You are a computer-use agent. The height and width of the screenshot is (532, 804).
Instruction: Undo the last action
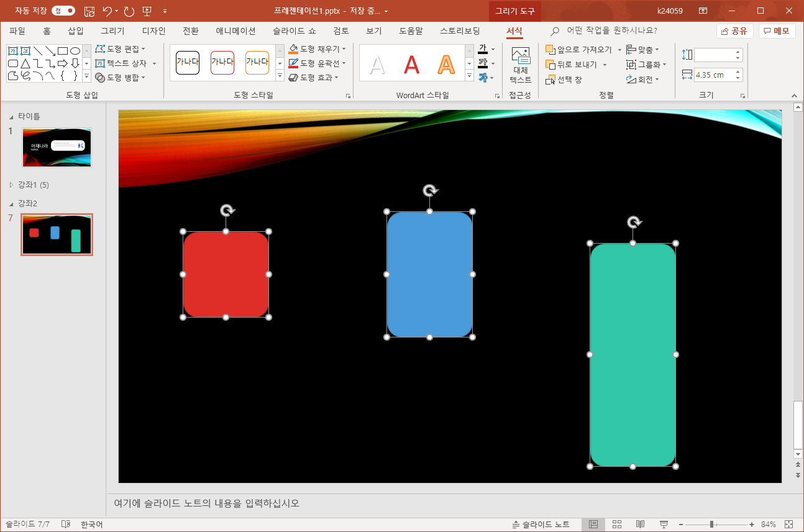pos(107,11)
